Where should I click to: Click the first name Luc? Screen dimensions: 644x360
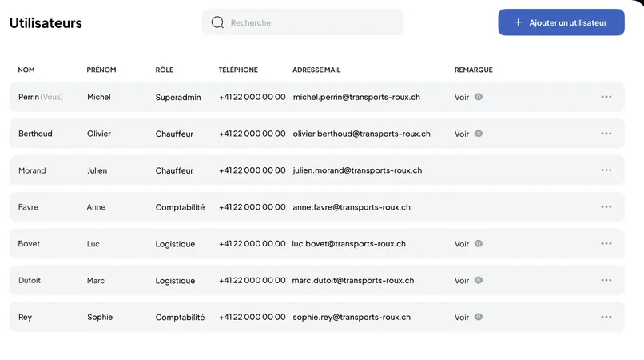click(93, 244)
